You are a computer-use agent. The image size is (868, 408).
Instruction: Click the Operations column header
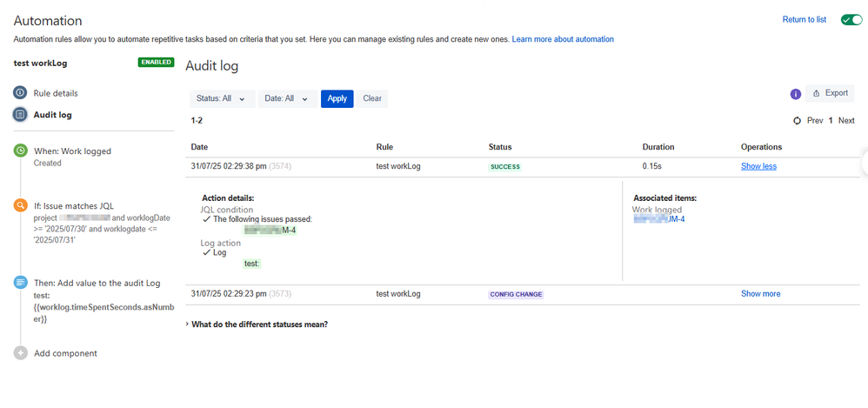pos(761,147)
